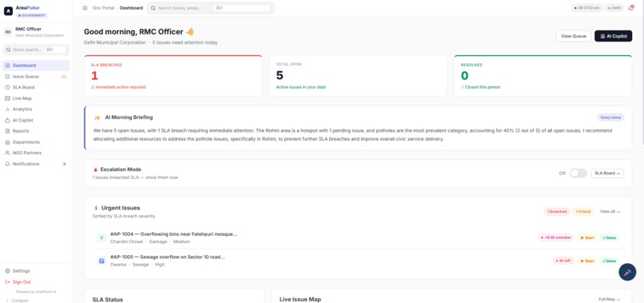Open the SLA Breached stat card
644x303 pixels.
(173, 76)
